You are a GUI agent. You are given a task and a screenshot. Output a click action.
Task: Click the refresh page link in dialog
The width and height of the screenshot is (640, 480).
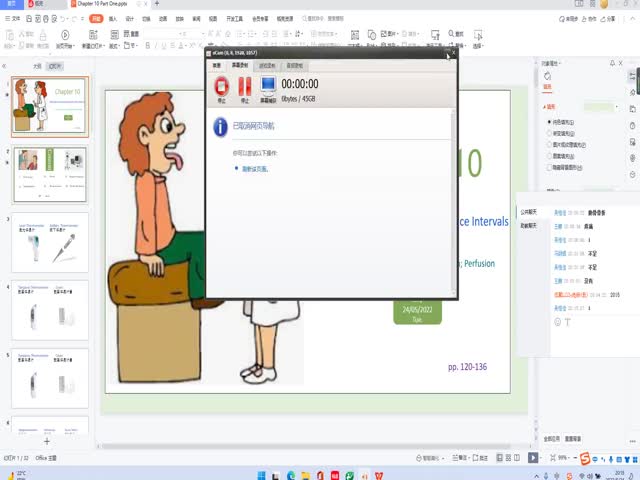(x=255, y=169)
